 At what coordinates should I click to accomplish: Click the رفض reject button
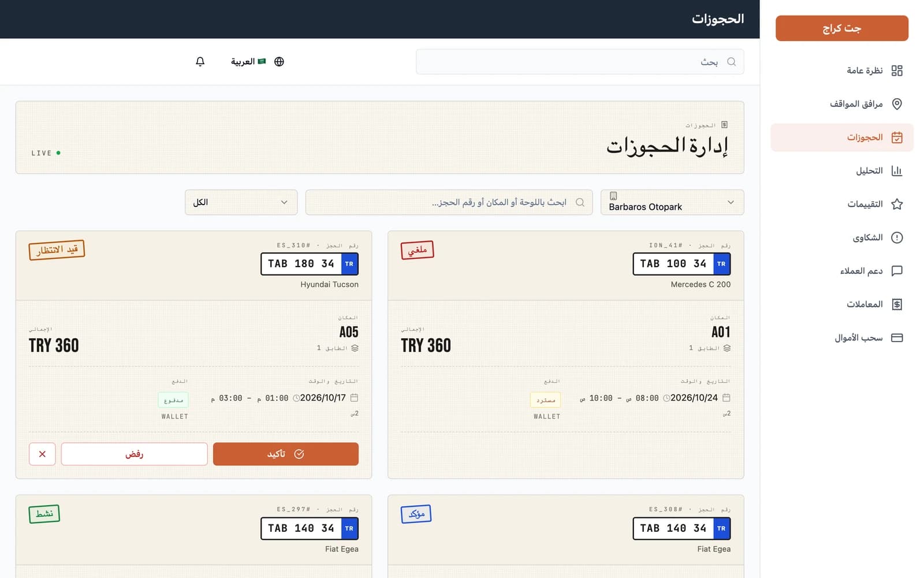click(x=134, y=454)
